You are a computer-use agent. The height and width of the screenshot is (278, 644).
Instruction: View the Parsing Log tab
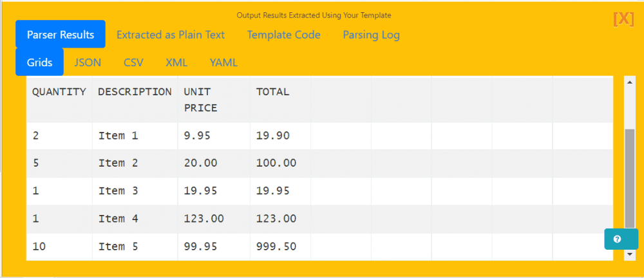coord(371,35)
